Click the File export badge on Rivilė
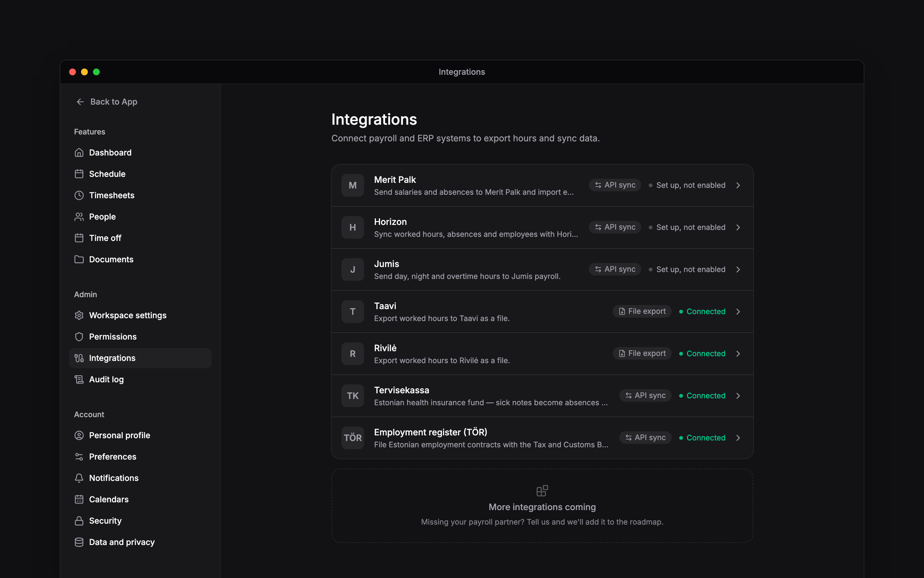924x578 pixels. 642,354
